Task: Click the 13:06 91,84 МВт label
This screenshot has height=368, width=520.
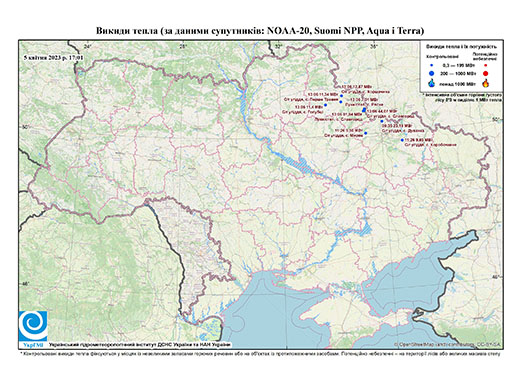Action: point(348,114)
